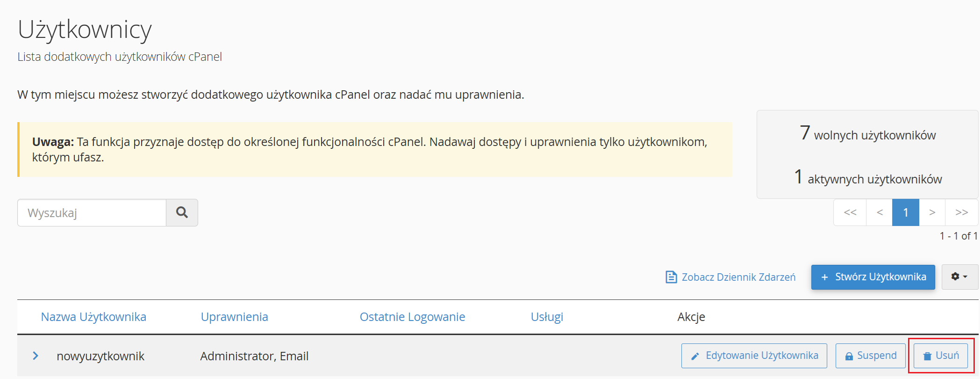Image resolution: width=980 pixels, height=379 pixels.
Task: Open the Zobacz Dziennik Zdarzeń link
Action: click(x=738, y=277)
